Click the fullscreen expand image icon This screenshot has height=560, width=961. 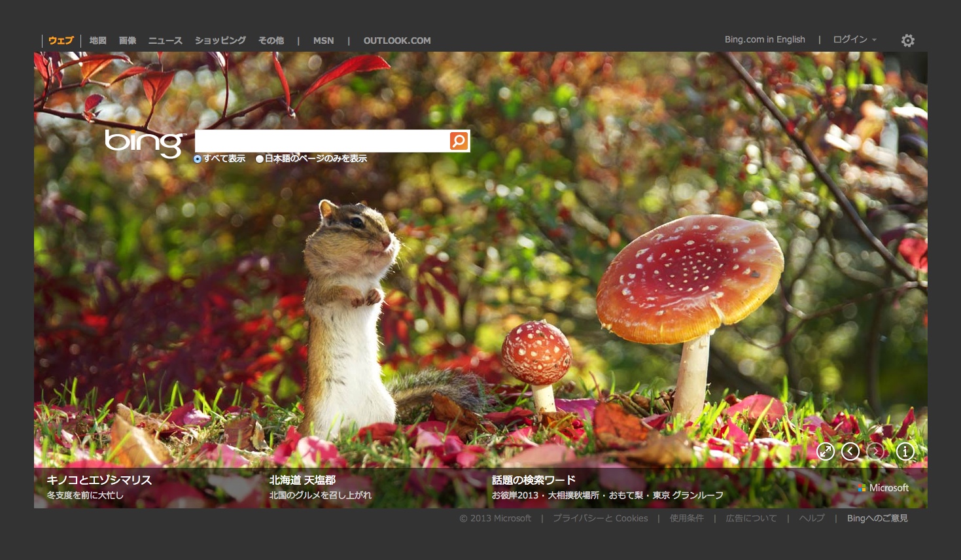(x=826, y=451)
